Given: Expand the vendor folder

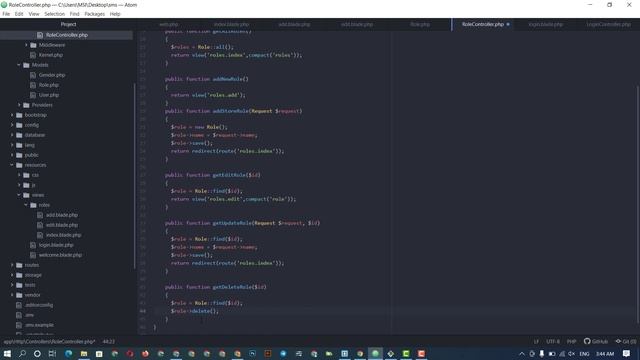Looking at the screenshot, I should coord(12,295).
